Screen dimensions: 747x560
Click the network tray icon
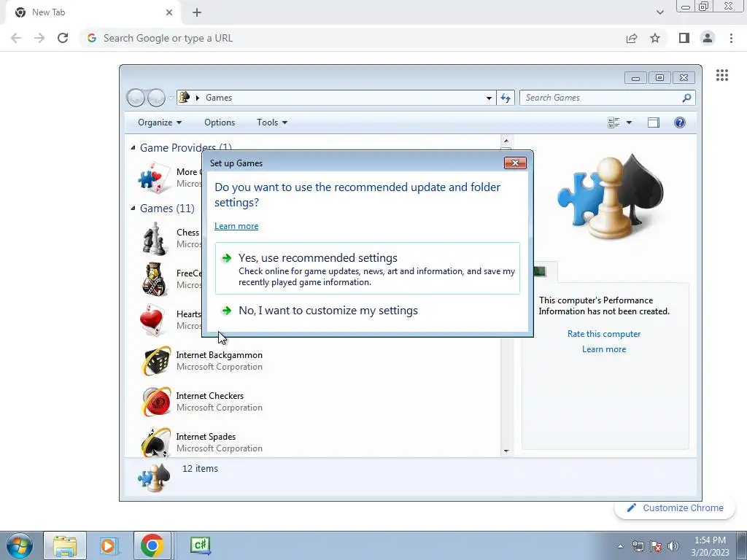tap(638, 546)
